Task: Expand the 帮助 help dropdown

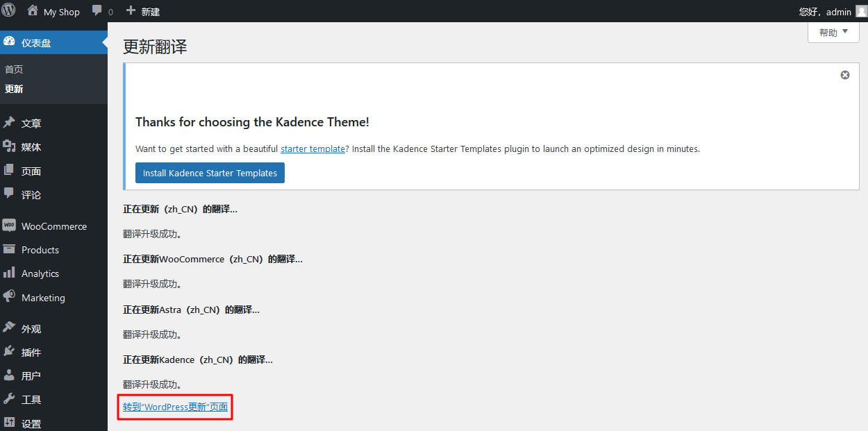Action: pyautogui.click(x=833, y=32)
